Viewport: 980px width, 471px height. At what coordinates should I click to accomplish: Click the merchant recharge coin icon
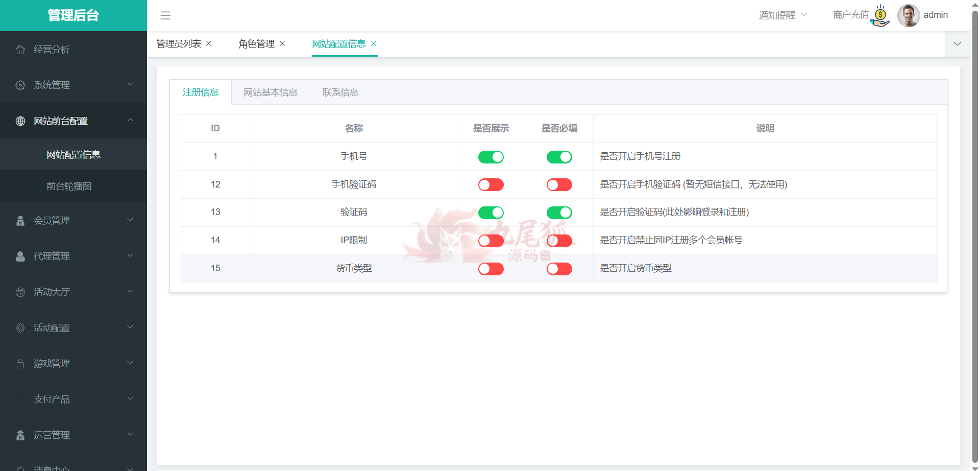coord(880,16)
